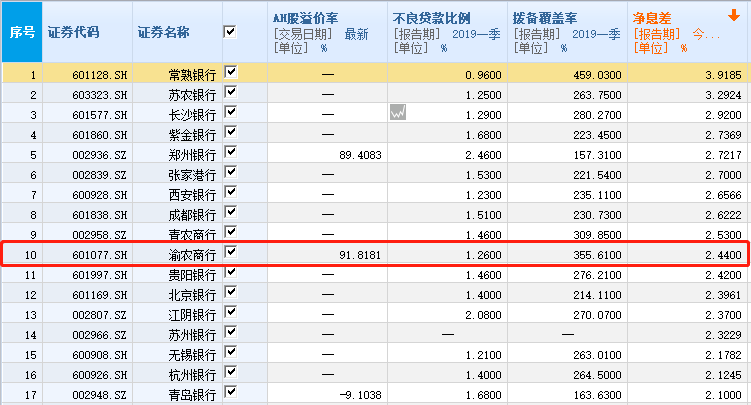This screenshot has height=405, width=751.
Task: Toggle the checkbox for 成都银行
Action: point(231,212)
